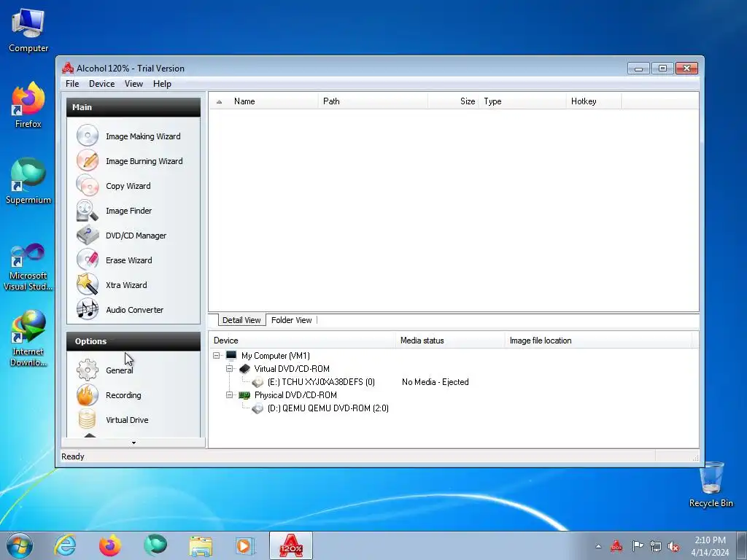Screen dimensions: 747x560
Task: Switch to the Detail View tab
Action: pyautogui.click(x=241, y=320)
